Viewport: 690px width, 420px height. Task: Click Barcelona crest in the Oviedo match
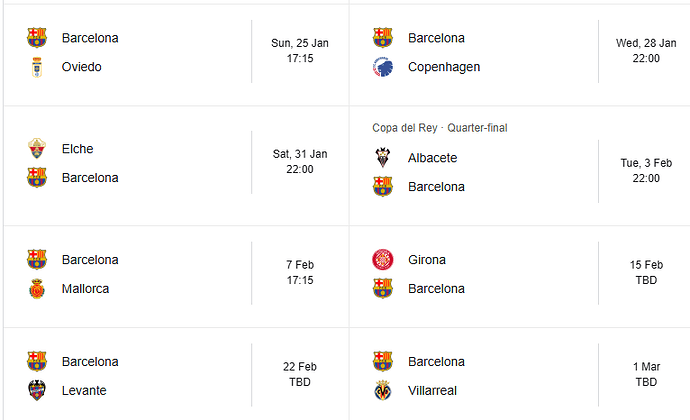pos(37,38)
